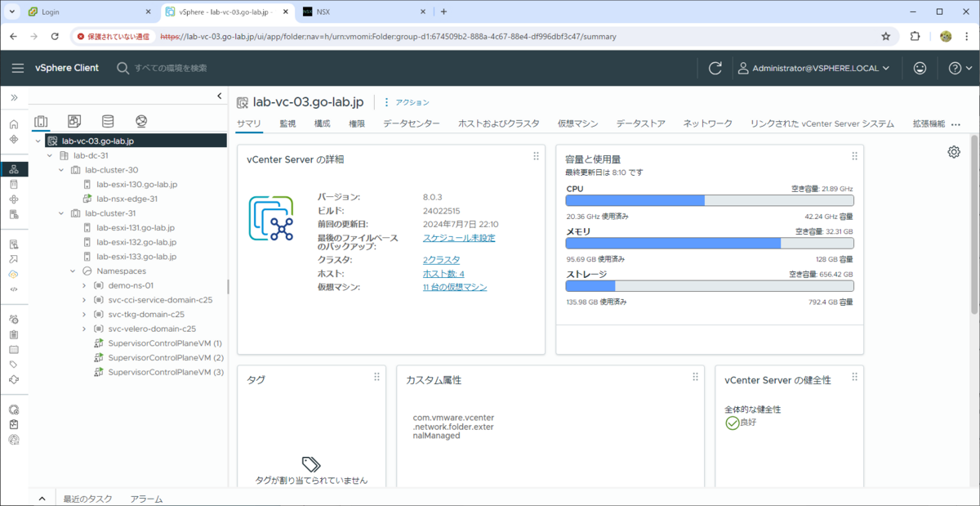Open the ネットワーク tab
The image size is (980, 506).
point(708,123)
